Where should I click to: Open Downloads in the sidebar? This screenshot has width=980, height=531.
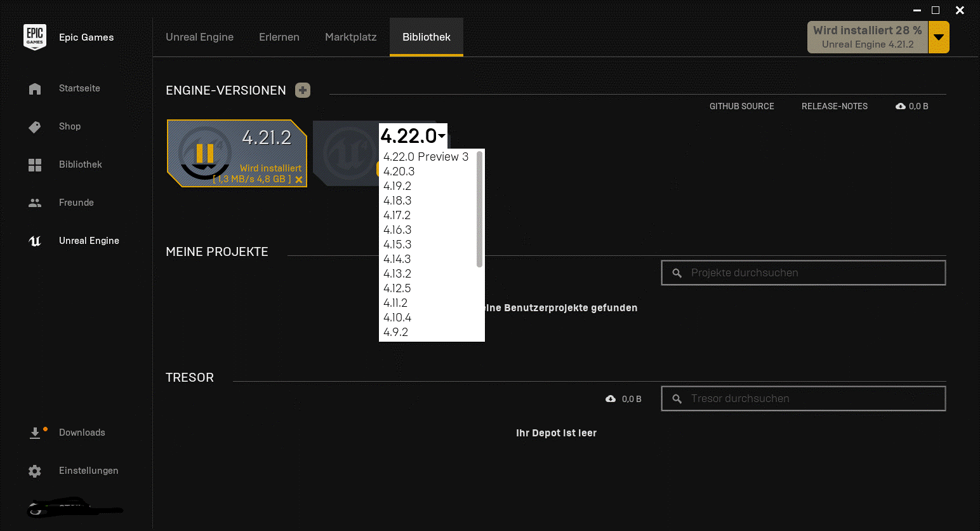point(82,433)
